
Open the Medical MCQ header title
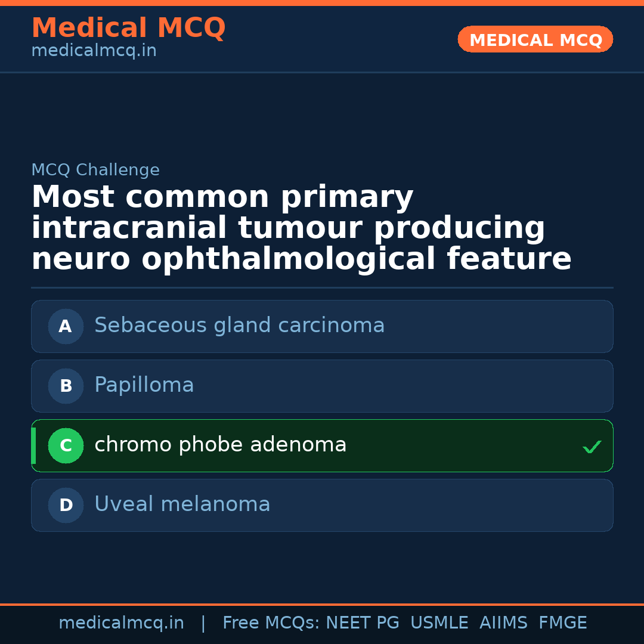click(x=128, y=28)
